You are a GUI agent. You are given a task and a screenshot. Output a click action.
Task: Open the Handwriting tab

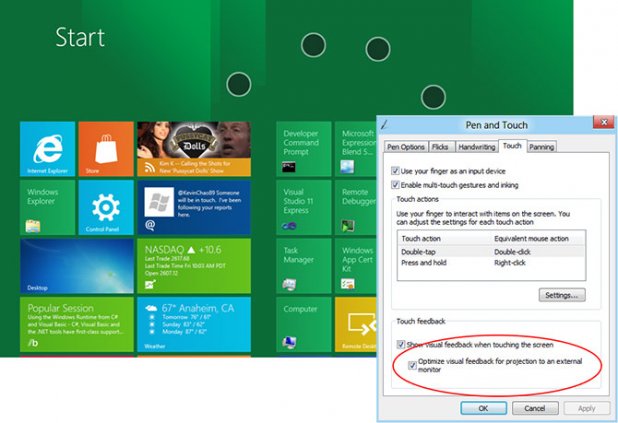(x=477, y=147)
